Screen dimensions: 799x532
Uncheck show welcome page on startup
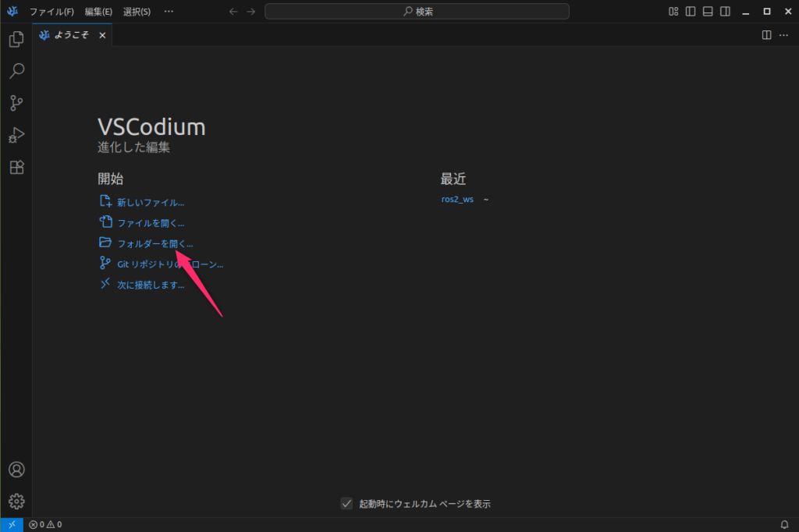(x=347, y=503)
